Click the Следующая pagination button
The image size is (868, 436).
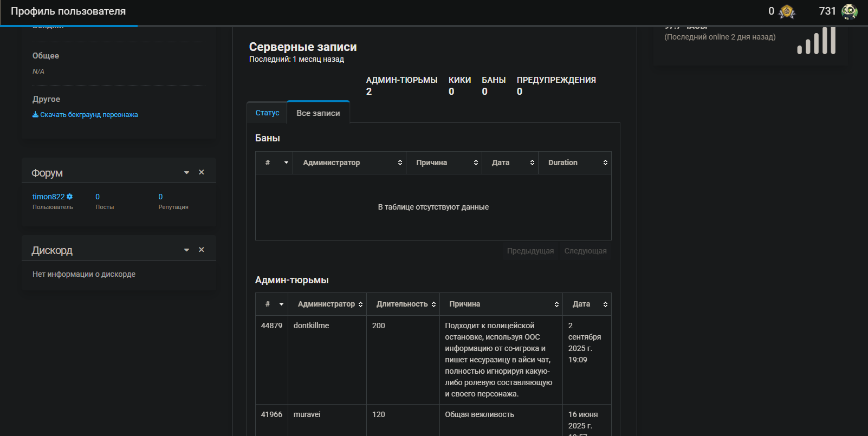(585, 251)
